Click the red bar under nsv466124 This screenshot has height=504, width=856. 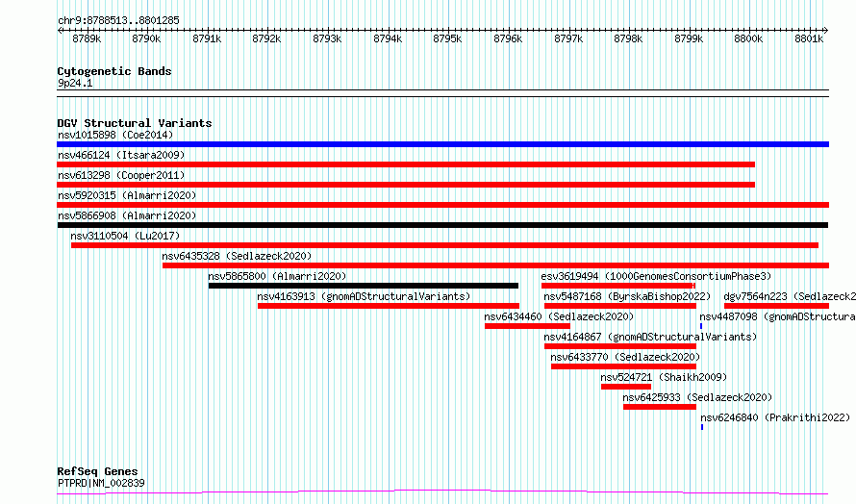point(406,164)
